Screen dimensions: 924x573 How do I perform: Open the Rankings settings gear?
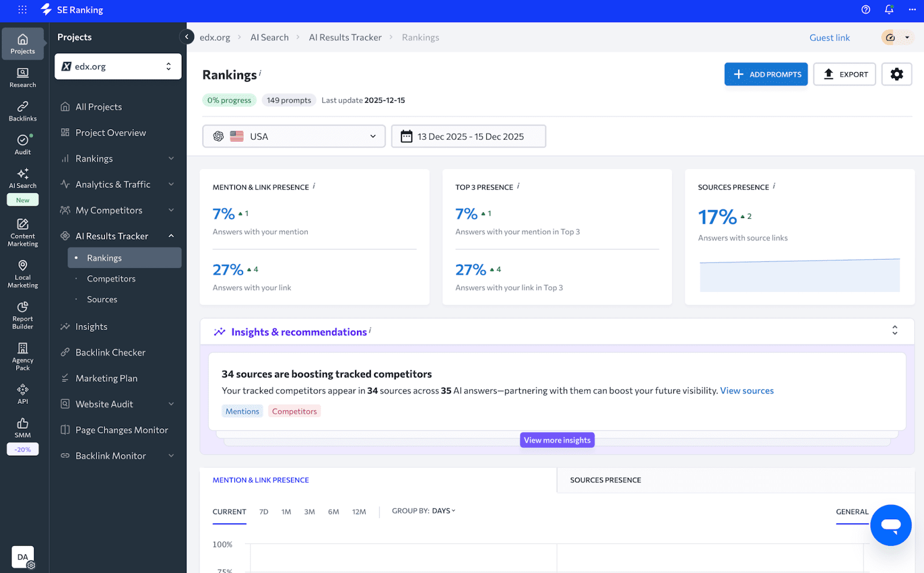click(896, 74)
